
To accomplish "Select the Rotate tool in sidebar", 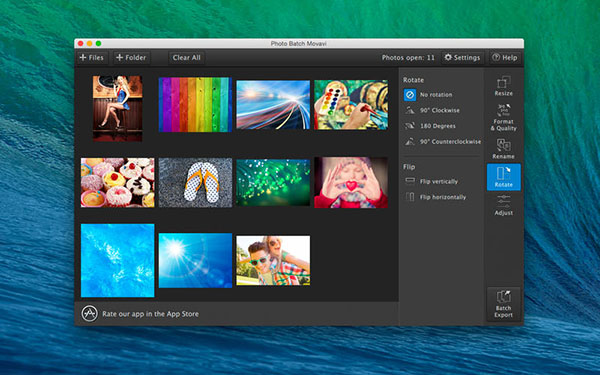I will pyautogui.click(x=504, y=177).
